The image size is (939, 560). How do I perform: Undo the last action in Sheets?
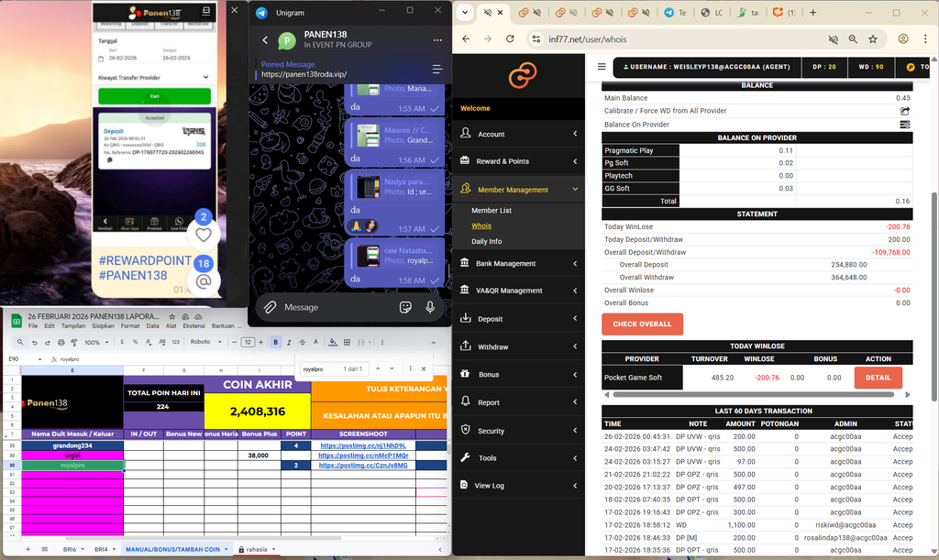click(34, 342)
